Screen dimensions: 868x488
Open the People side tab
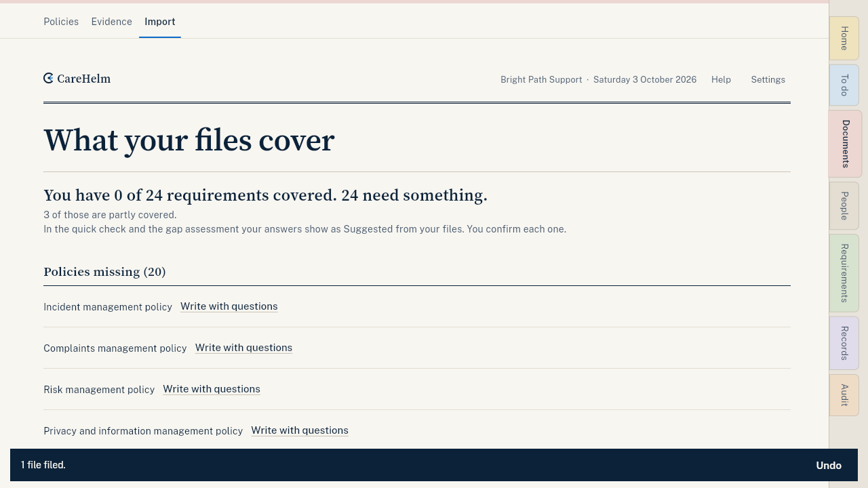[844, 206]
